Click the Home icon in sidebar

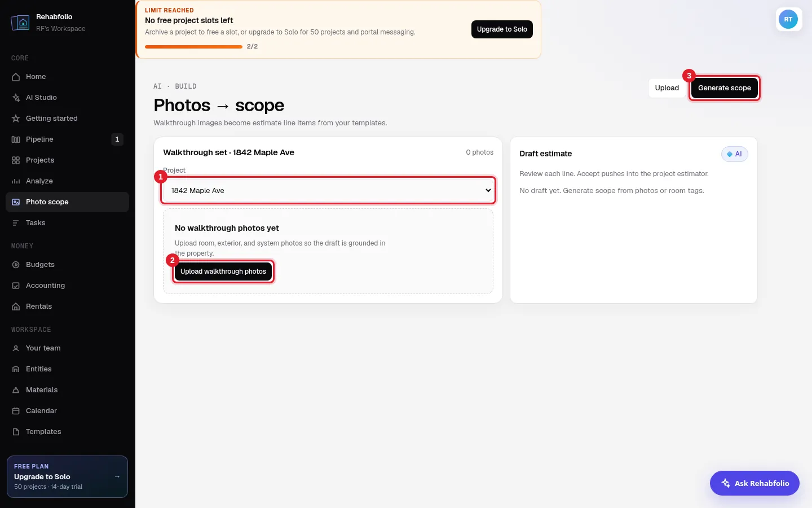[x=16, y=77]
